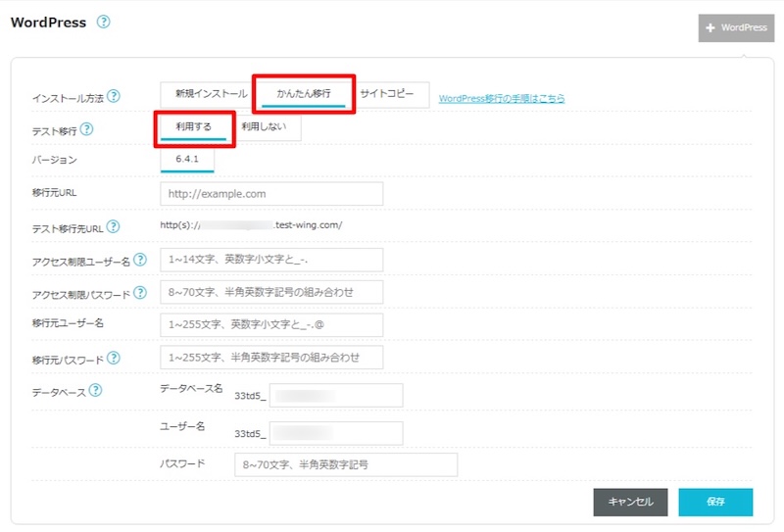Open help icon for アクセス制限ユーザー名
784x532 pixels.
pos(140,260)
